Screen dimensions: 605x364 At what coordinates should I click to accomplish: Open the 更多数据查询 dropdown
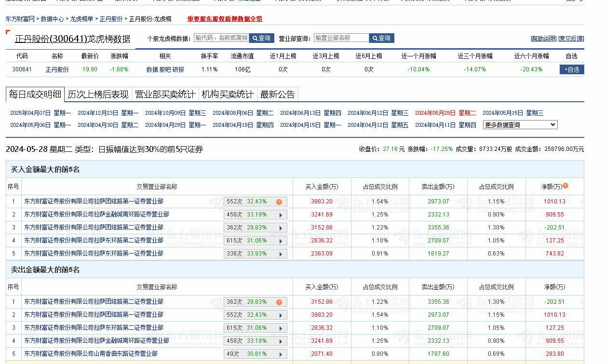pyautogui.click(x=520, y=125)
